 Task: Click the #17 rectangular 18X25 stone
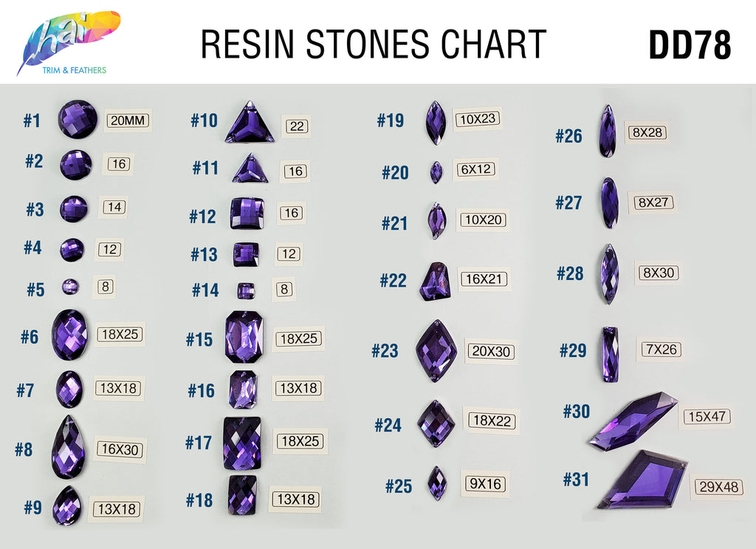click(242, 444)
